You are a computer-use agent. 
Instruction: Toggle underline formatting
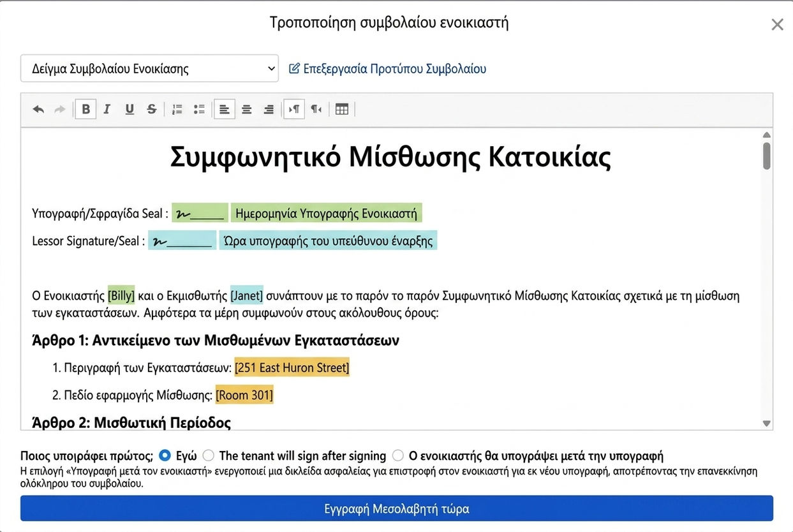tap(130, 110)
